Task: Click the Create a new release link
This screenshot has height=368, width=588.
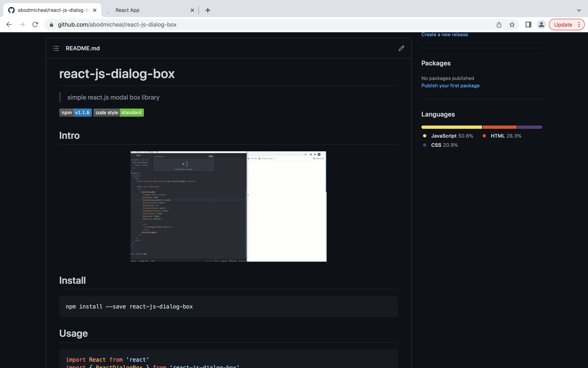Action: coord(444,35)
